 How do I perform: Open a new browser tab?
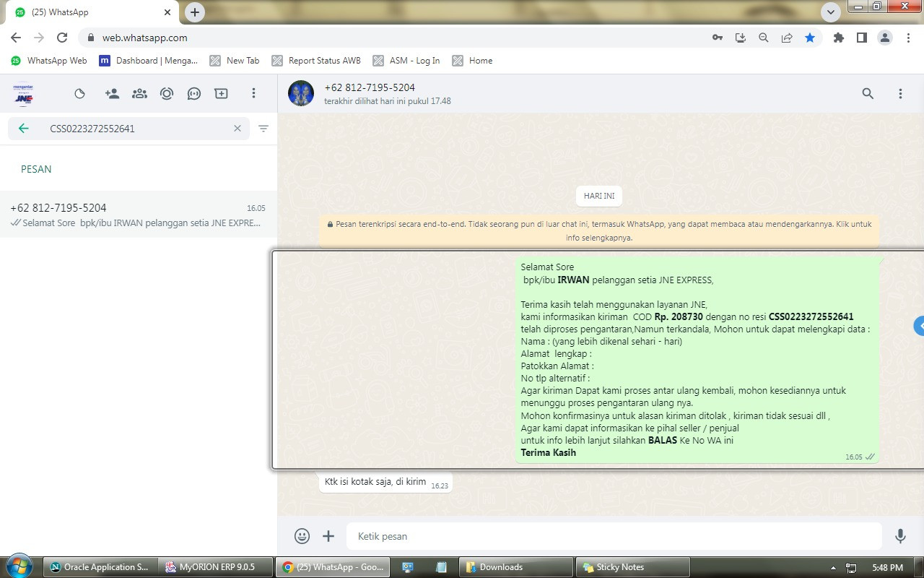point(195,12)
